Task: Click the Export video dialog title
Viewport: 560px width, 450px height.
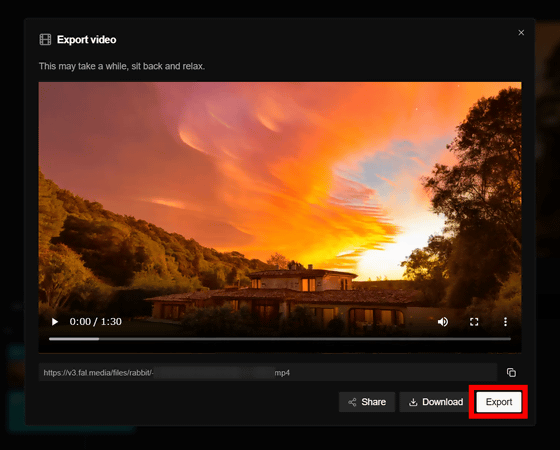Action: pyautogui.click(x=86, y=40)
